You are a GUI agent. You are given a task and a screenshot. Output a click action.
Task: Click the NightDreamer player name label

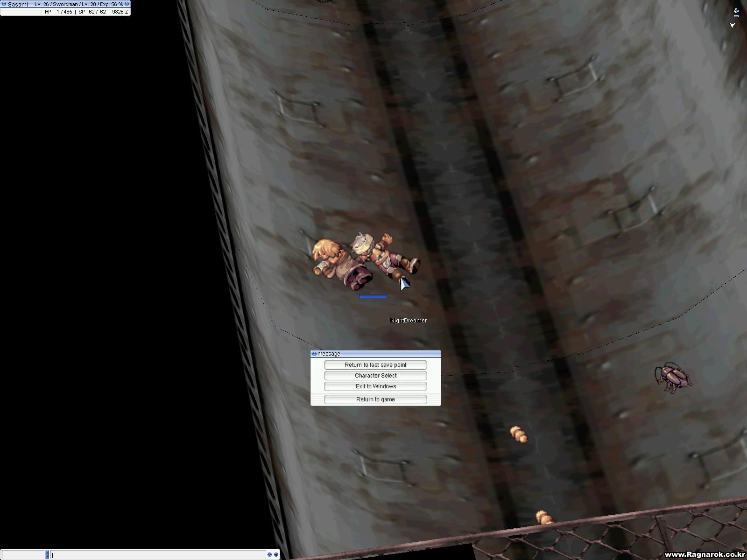tap(409, 321)
